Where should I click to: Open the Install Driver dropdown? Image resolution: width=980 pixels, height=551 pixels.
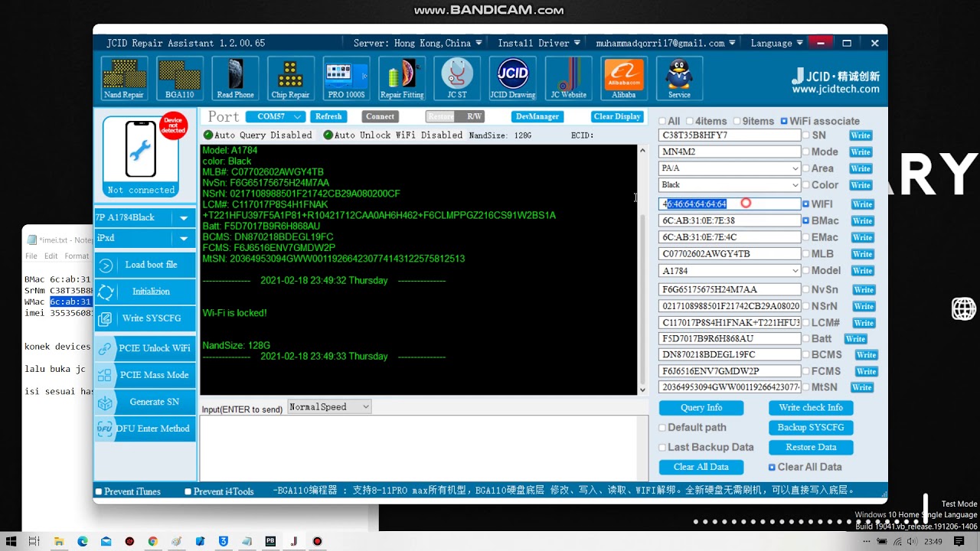coord(539,43)
